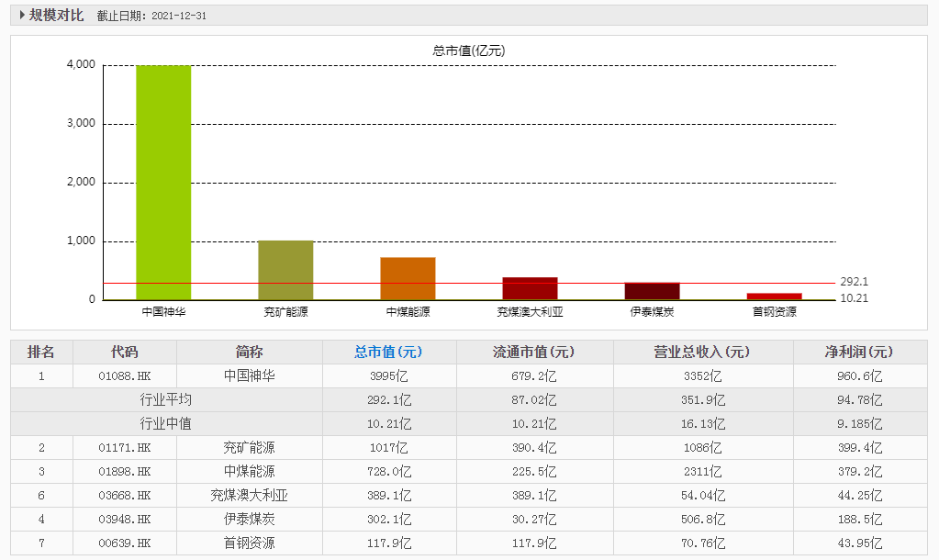Click 728.0亿 market value cell

388,472
